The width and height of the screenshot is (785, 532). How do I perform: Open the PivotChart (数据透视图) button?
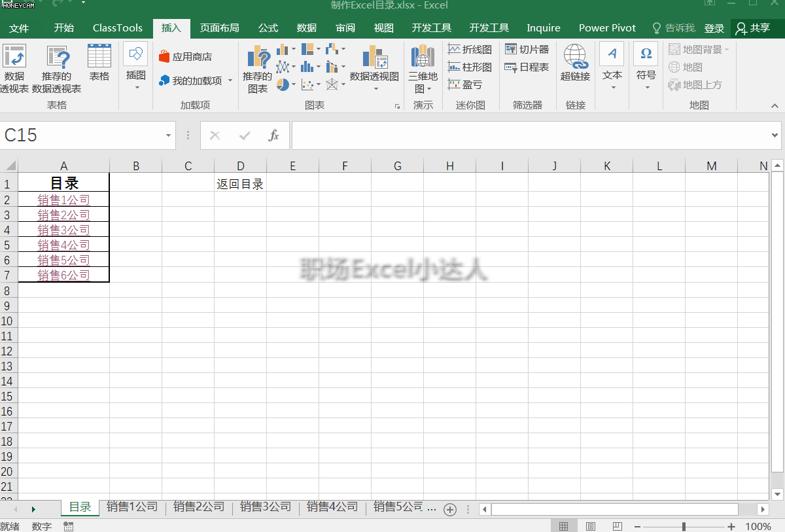tap(374, 67)
